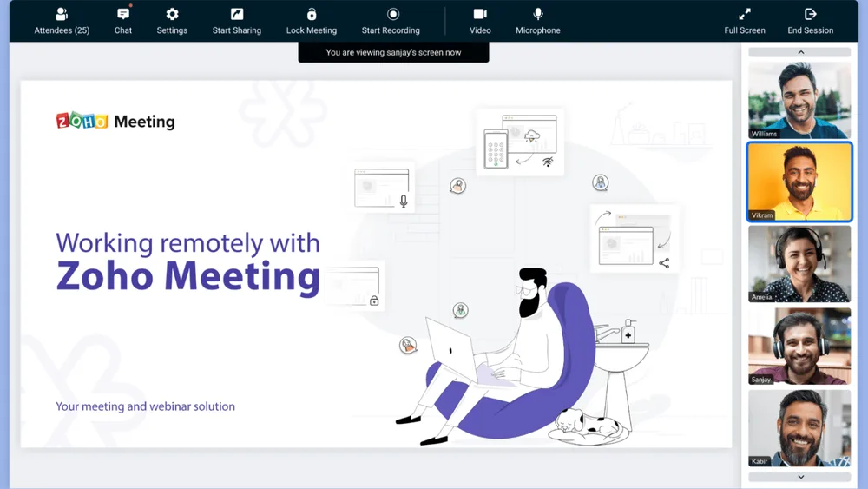Select Amelia video thumbnail
Image resolution: width=868 pixels, height=489 pixels.
point(799,263)
